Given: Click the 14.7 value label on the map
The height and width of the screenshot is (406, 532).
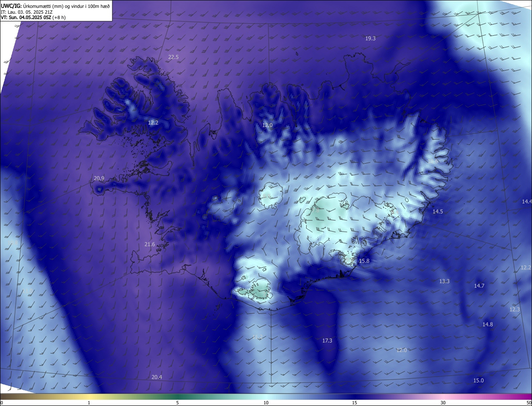Looking at the screenshot, I should (x=479, y=286).
